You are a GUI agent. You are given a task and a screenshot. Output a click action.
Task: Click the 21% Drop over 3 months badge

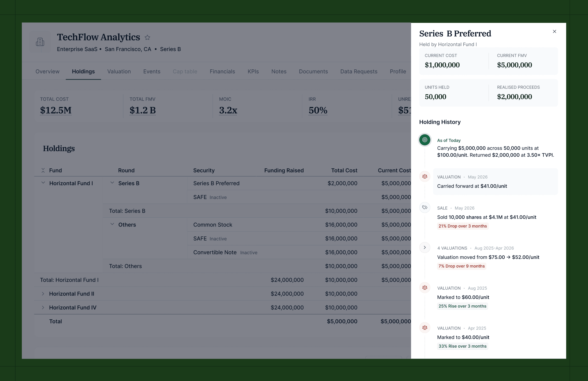coord(463,226)
